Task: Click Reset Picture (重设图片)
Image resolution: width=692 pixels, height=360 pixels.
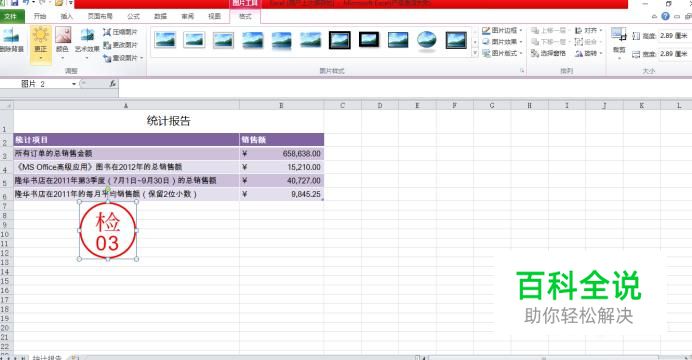Action: click(120, 58)
